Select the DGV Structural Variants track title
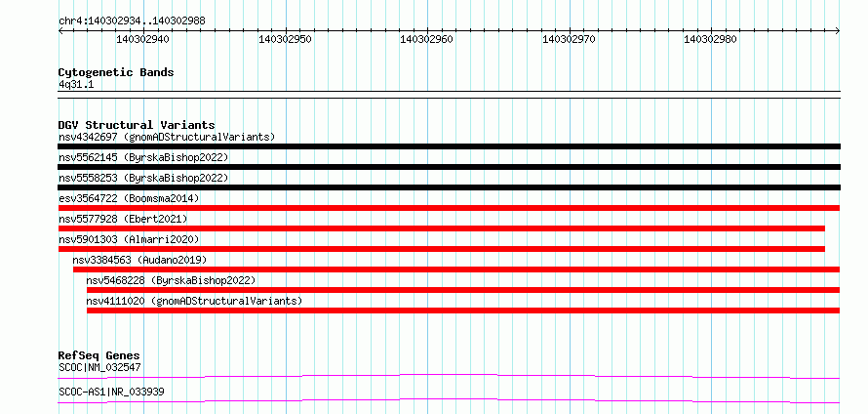 coord(137,125)
